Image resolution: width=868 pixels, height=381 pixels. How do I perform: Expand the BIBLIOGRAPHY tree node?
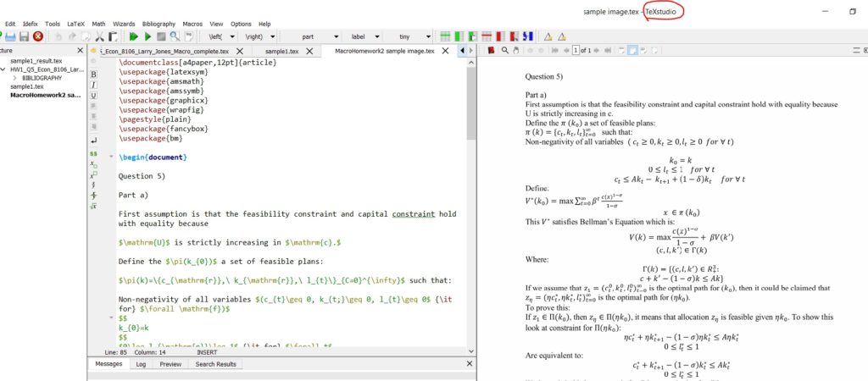coord(15,78)
